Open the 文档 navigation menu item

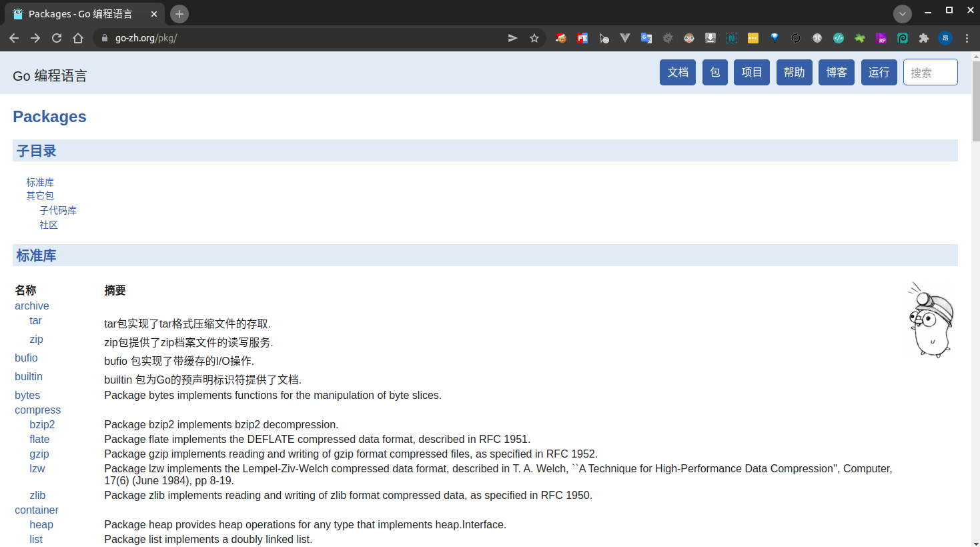[x=677, y=72]
